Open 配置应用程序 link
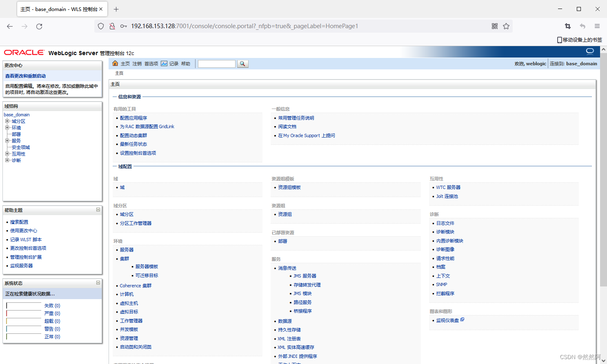Viewport: 607px width, 364px height. pyautogui.click(x=133, y=118)
